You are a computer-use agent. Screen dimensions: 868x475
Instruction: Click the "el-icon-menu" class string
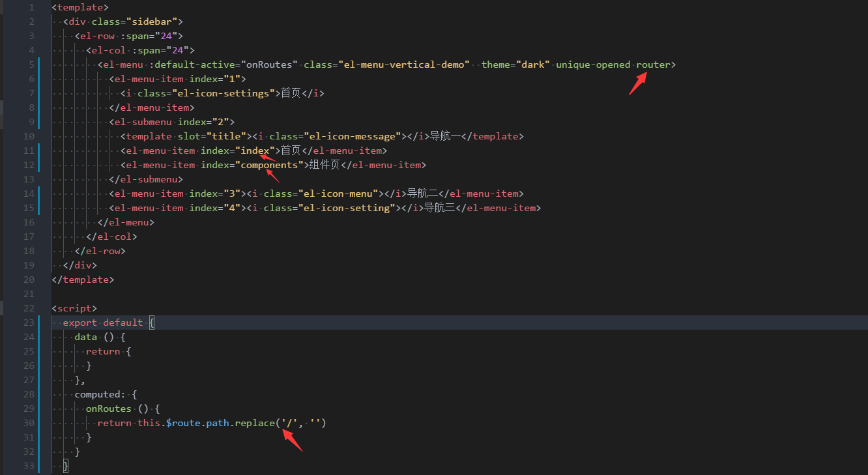click(x=338, y=194)
